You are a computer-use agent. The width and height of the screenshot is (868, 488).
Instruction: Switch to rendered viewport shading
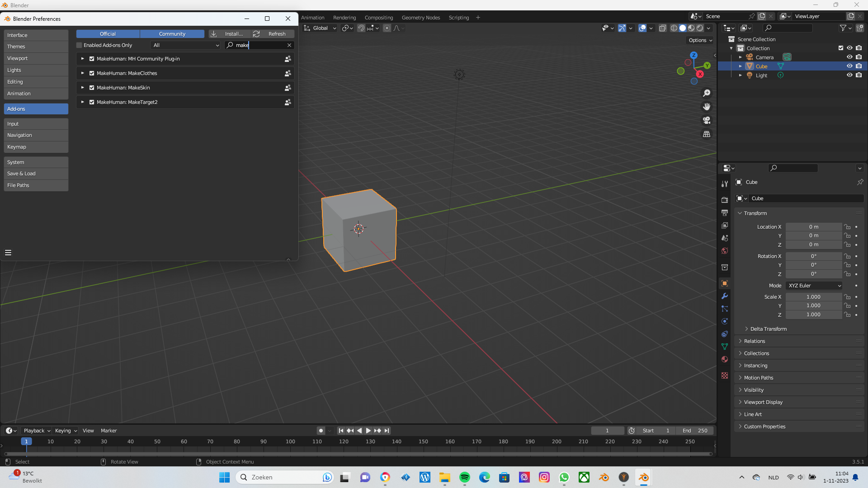pos(700,28)
